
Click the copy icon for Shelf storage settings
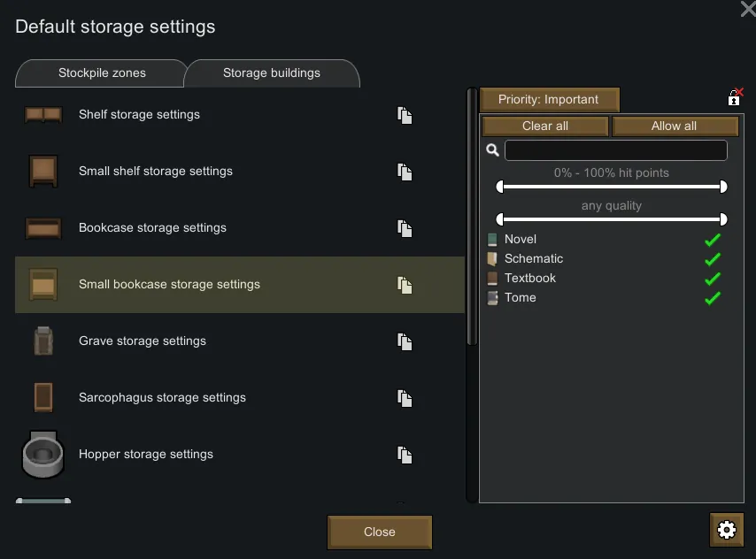(x=405, y=115)
